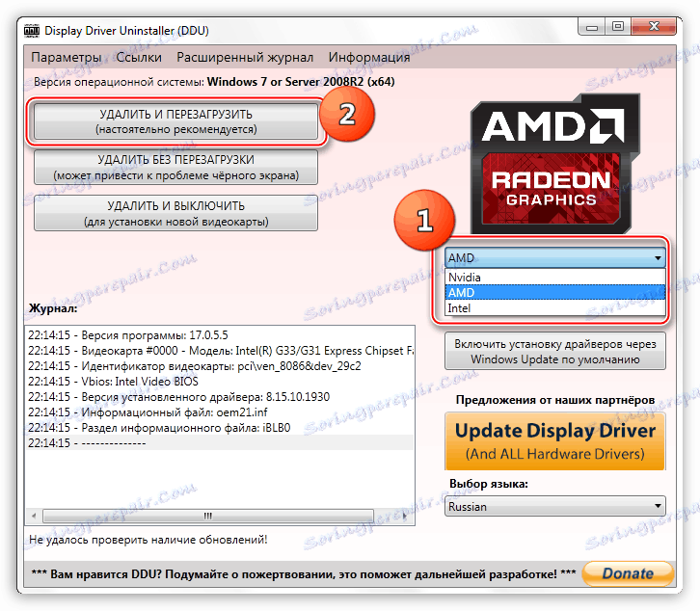Click УДАЛИТЬ И ПЕРЕЗАГРУЗИТЬ button
The height and width of the screenshot is (611, 700).
click(175, 121)
